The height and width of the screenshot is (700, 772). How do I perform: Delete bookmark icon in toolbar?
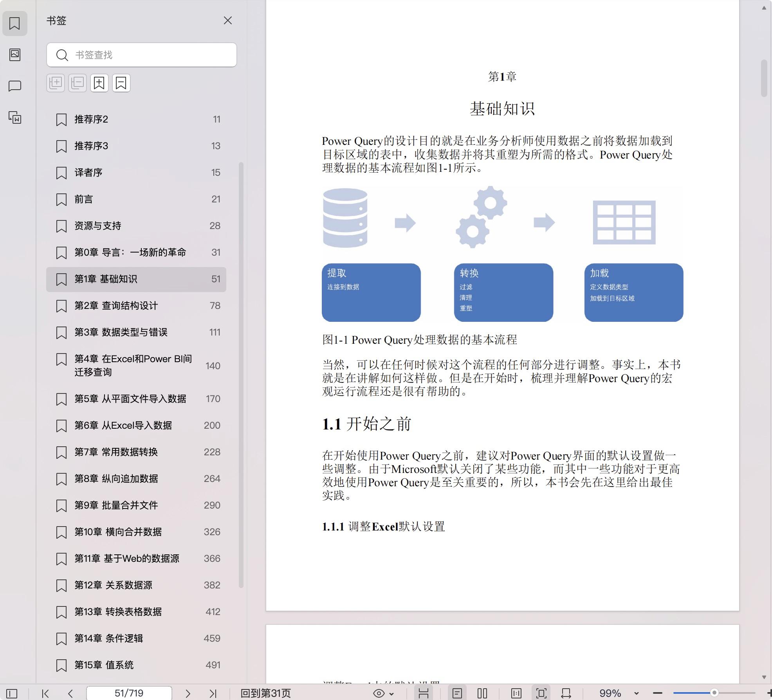[121, 83]
